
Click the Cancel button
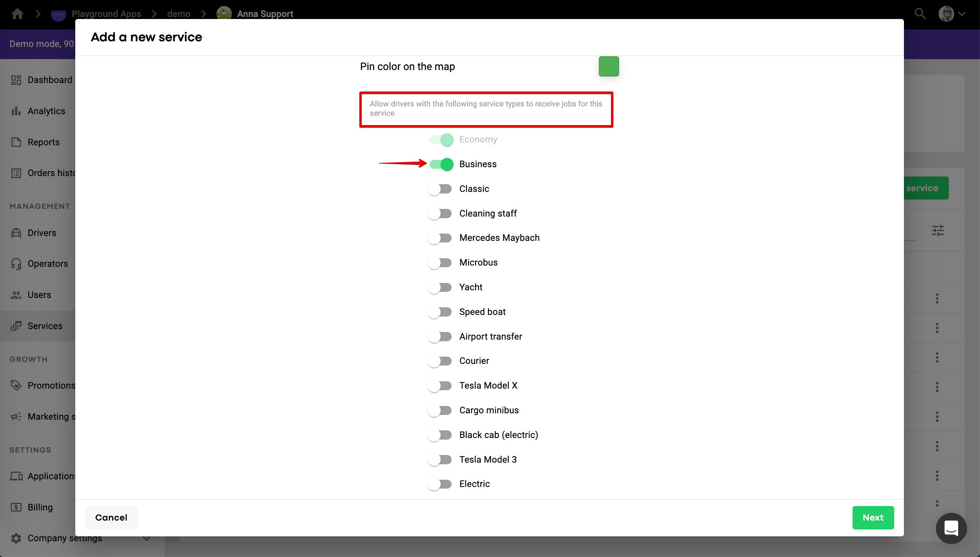[x=111, y=517]
